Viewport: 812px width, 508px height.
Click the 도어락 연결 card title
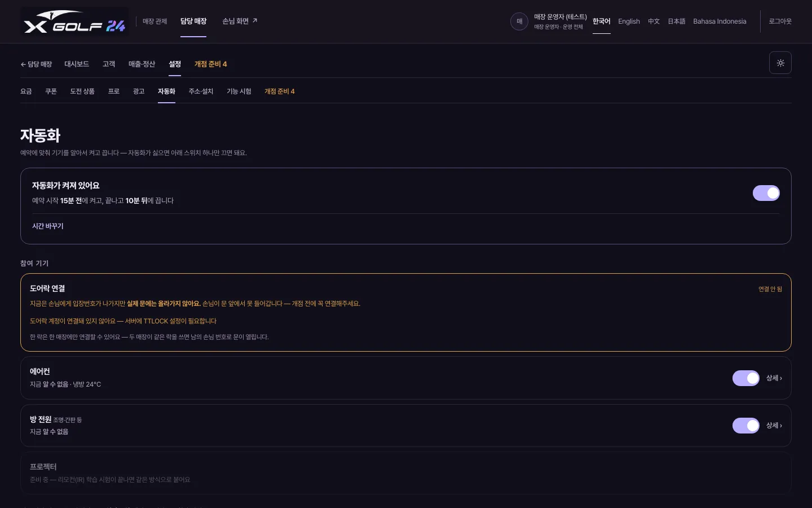point(47,288)
